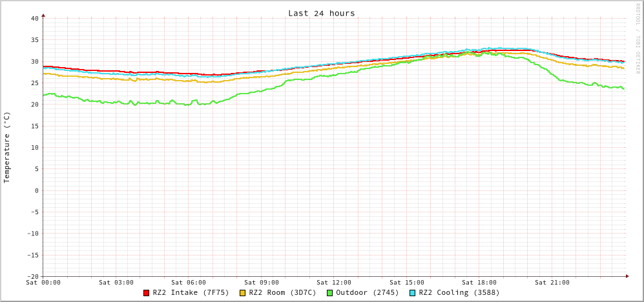
Task: Click the 25 value on temperature axis
Action: coord(34,83)
